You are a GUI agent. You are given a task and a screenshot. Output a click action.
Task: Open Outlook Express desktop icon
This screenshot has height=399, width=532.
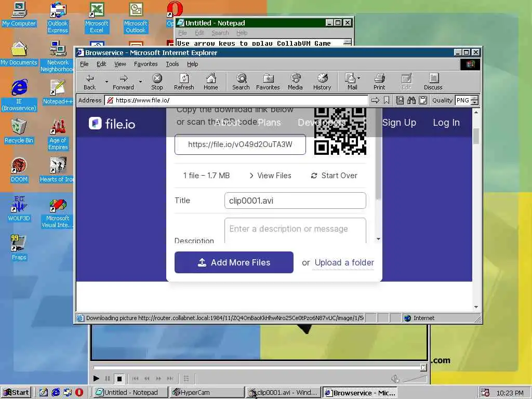[58, 18]
